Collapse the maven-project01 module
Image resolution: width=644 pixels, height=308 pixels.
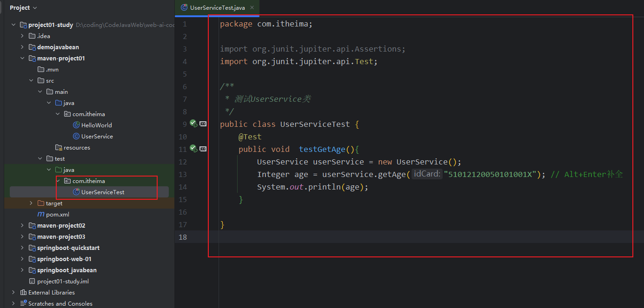pos(22,58)
